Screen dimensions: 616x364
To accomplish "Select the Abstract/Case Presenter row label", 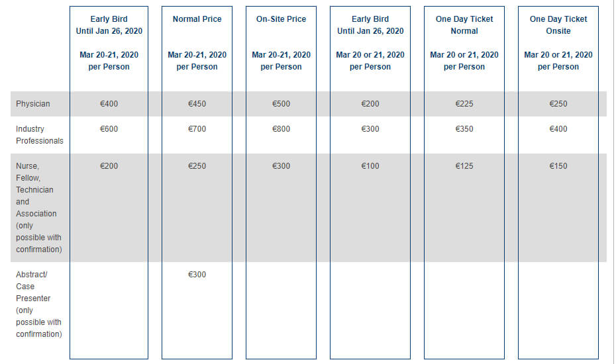I will [x=39, y=304].
